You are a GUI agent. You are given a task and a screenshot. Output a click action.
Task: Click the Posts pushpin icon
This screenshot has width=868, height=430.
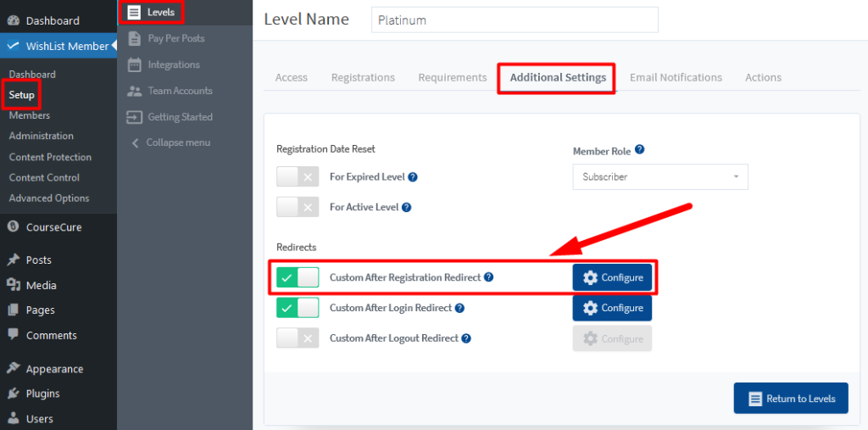click(14, 260)
